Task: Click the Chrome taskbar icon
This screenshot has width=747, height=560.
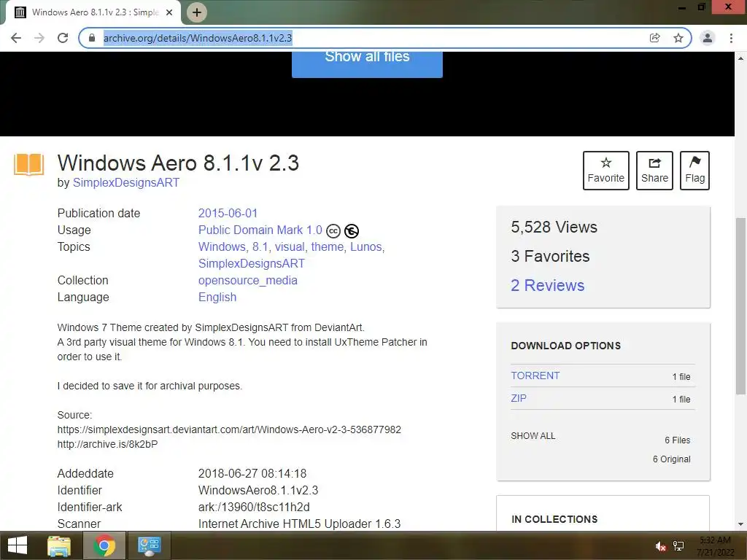Action: [x=104, y=545]
